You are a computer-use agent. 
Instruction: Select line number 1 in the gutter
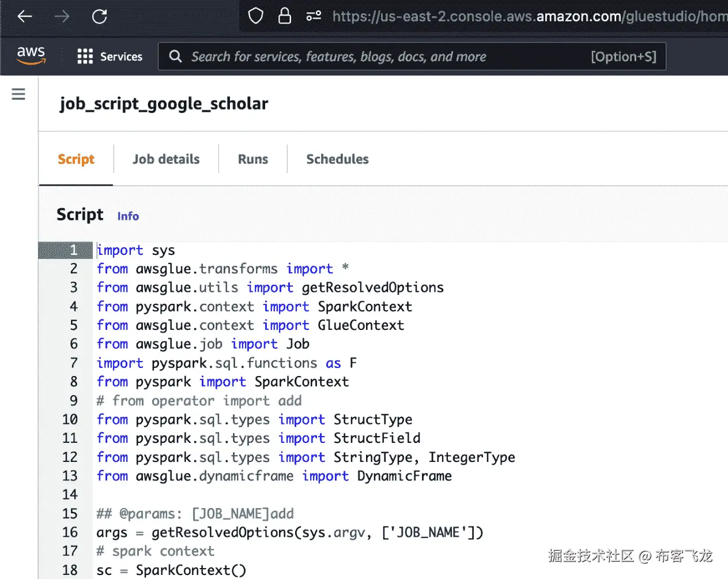[x=74, y=250]
